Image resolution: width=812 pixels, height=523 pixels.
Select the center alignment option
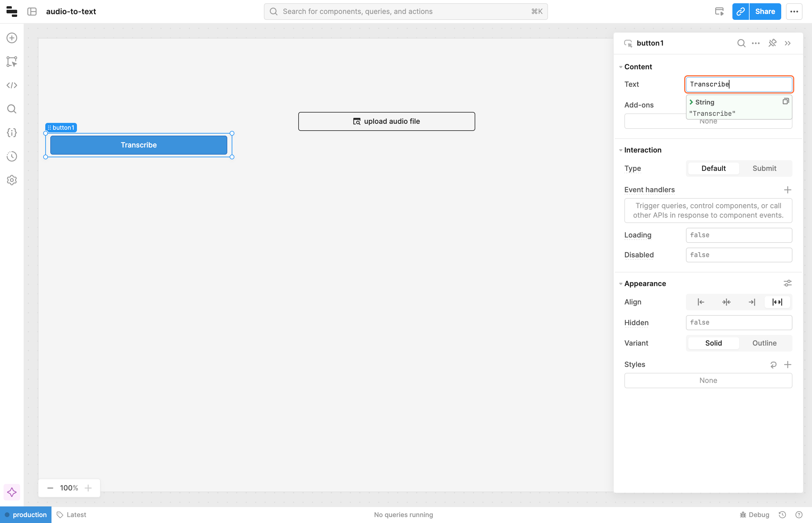pyautogui.click(x=726, y=302)
